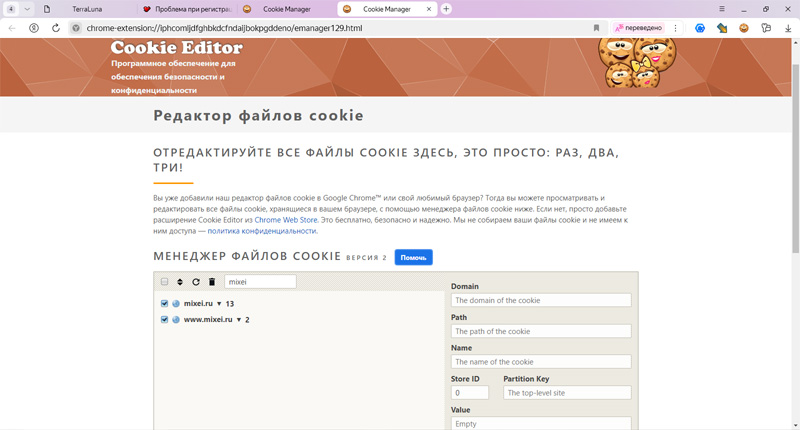
Task: Click the МЕНЕДЖЕР ФАЙЛОВ COOKIE heading
Action: tap(247, 256)
